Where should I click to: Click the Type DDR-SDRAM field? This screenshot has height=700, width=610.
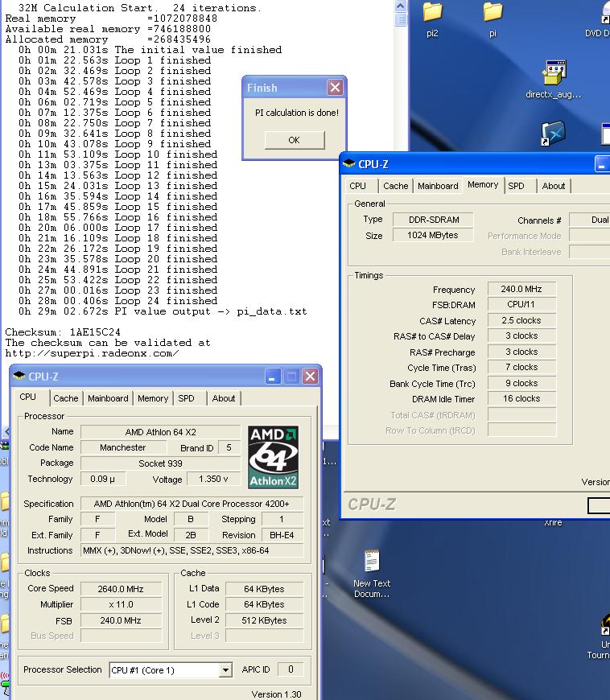pos(433,220)
